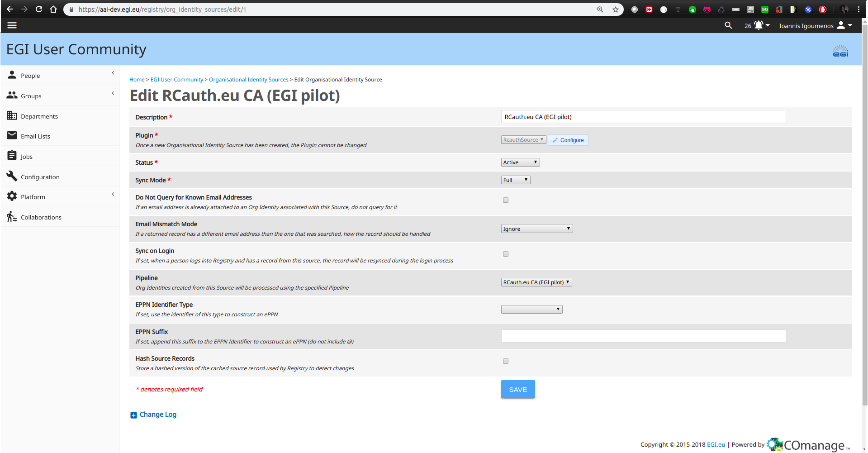Open the notifications bell icon
This screenshot has height=453, width=868.
[x=759, y=25]
